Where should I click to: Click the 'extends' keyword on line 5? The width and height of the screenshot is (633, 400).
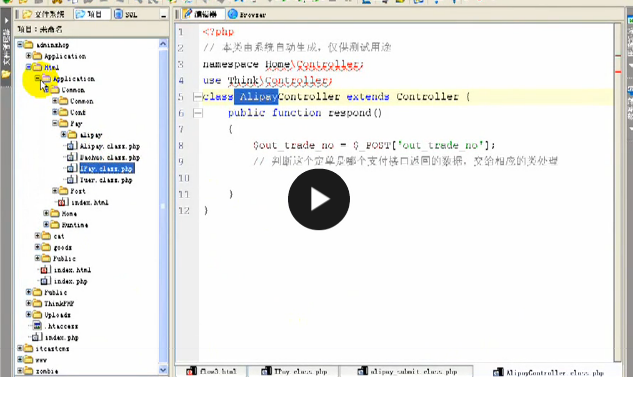(368, 97)
